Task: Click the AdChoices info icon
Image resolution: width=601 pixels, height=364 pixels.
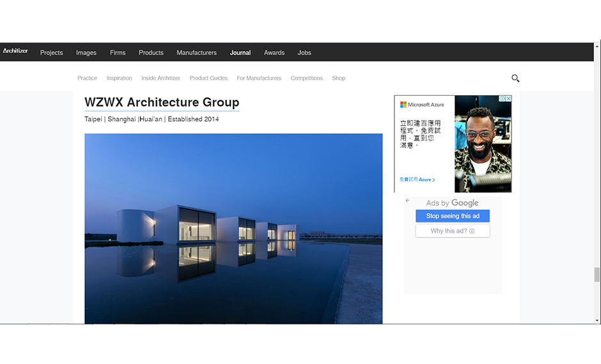Action: point(502,98)
